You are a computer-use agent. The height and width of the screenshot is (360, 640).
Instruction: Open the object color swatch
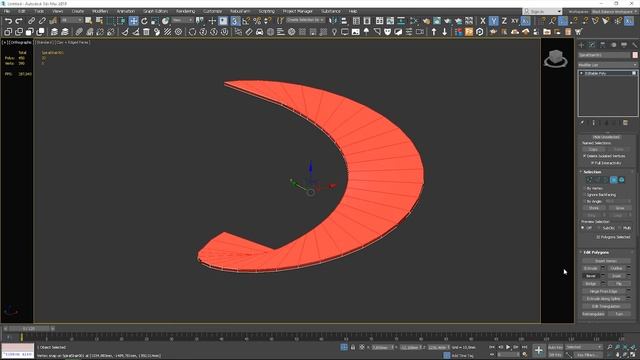[x=635, y=55]
